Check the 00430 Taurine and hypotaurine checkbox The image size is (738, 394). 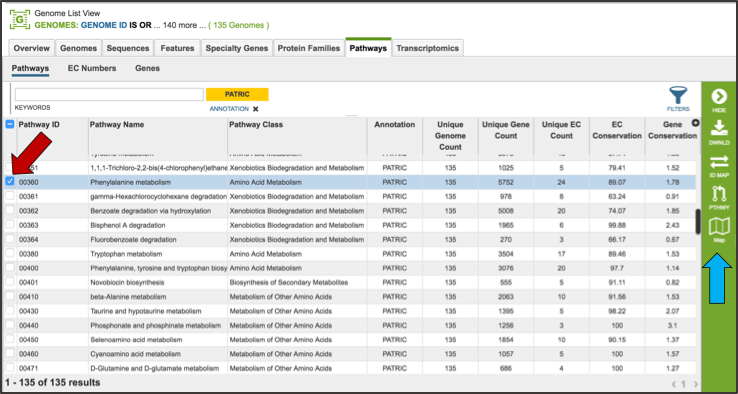(9, 311)
